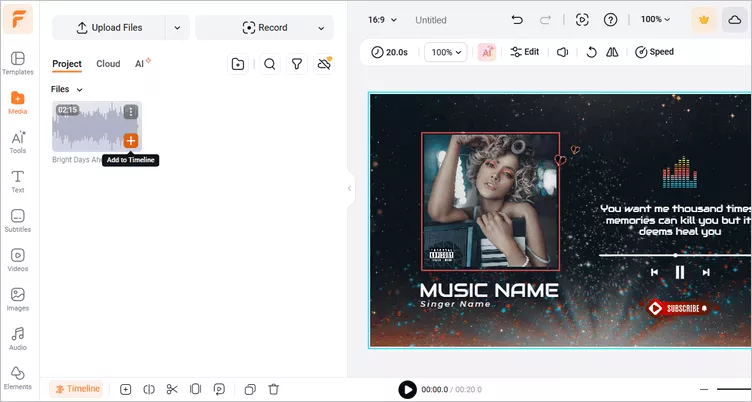Screen dimensions: 752x402
Task: Filter media files with funnel icon
Action: pos(297,64)
